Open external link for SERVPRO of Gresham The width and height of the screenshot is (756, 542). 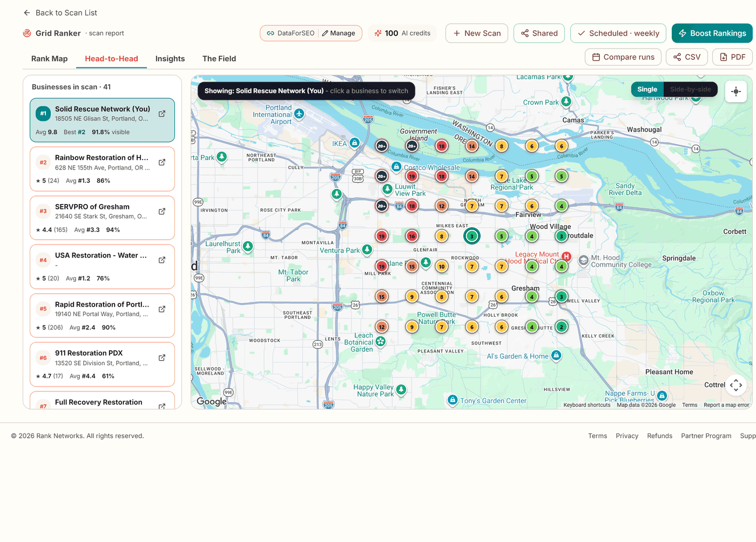pos(162,212)
